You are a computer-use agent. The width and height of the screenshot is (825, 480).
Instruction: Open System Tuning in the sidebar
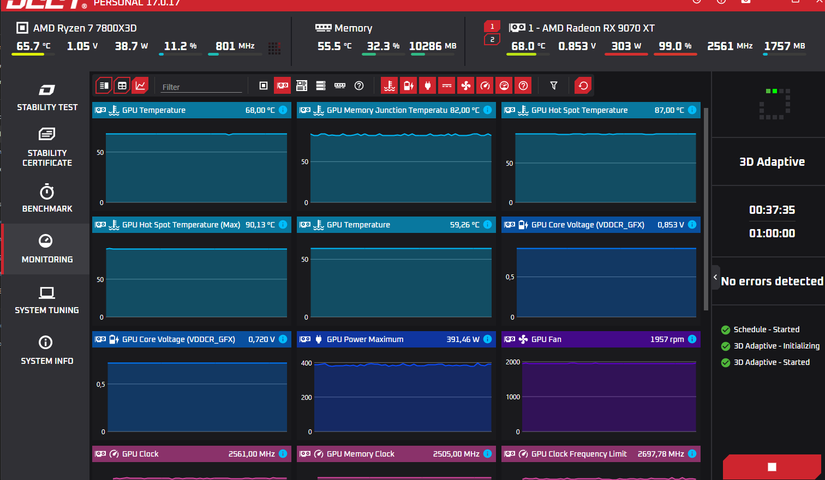tap(47, 300)
